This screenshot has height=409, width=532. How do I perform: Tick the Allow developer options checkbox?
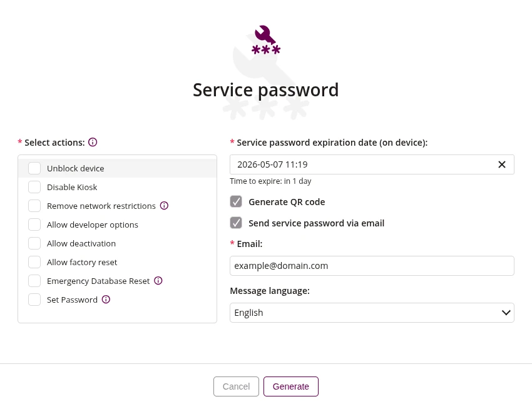pyautogui.click(x=34, y=225)
